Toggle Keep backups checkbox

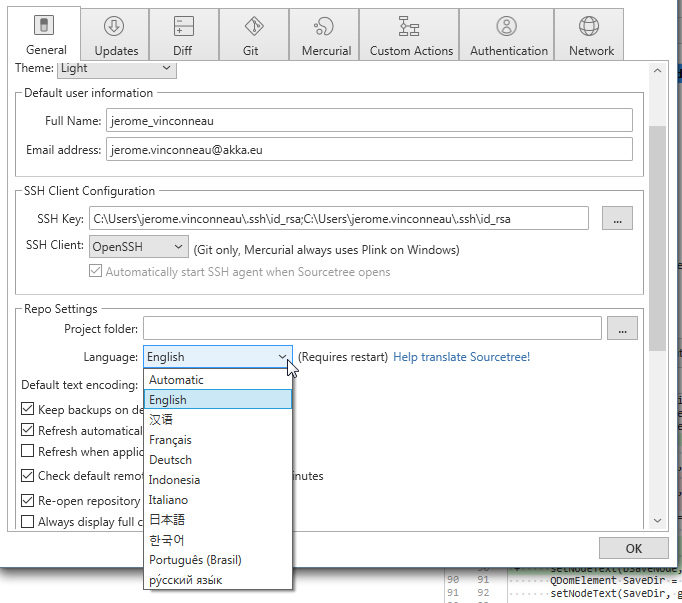pos(27,409)
